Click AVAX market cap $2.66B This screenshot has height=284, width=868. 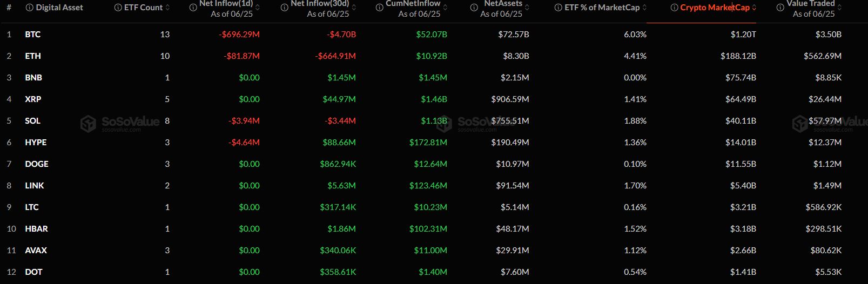743,250
